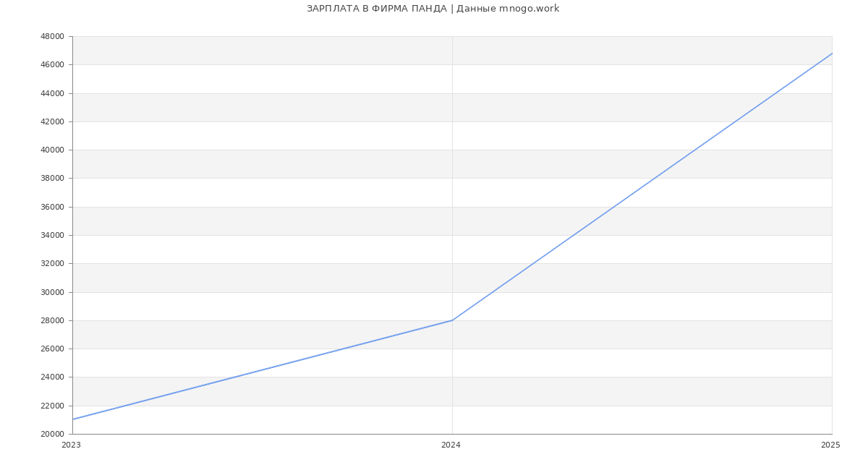Select the line's data point at 2024
Viewport: 868px width, 470px height.
tap(452, 320)
